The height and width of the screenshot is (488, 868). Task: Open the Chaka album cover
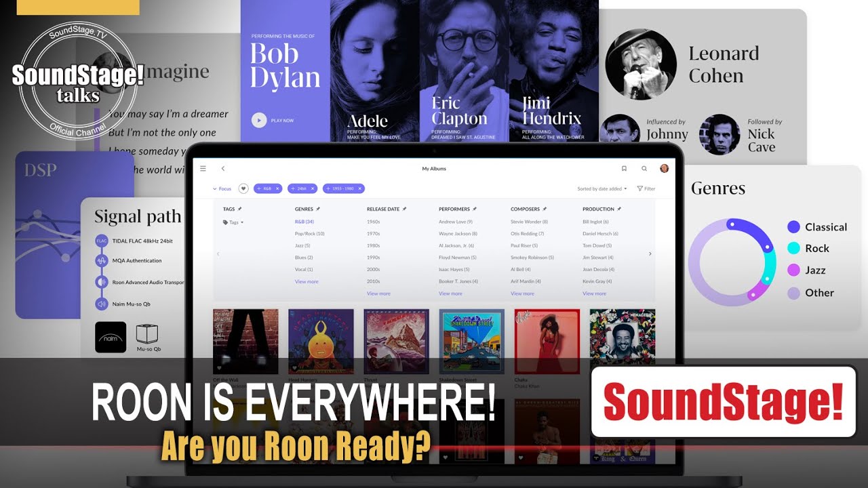coord(547,342)
